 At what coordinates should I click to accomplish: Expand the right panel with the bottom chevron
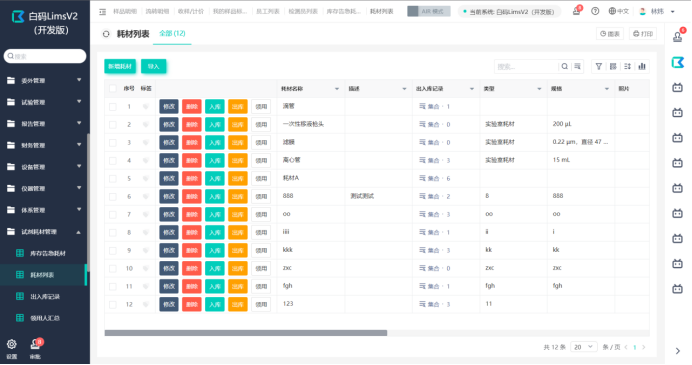[x=678, y=351]
